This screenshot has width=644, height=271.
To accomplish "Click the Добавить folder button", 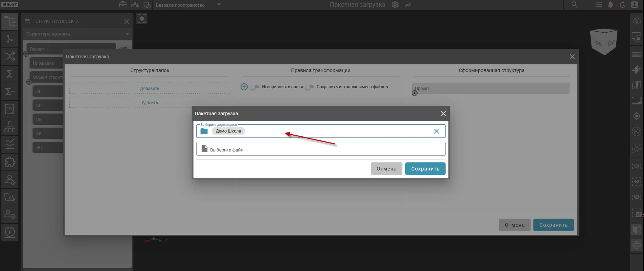I will point(150,89).
